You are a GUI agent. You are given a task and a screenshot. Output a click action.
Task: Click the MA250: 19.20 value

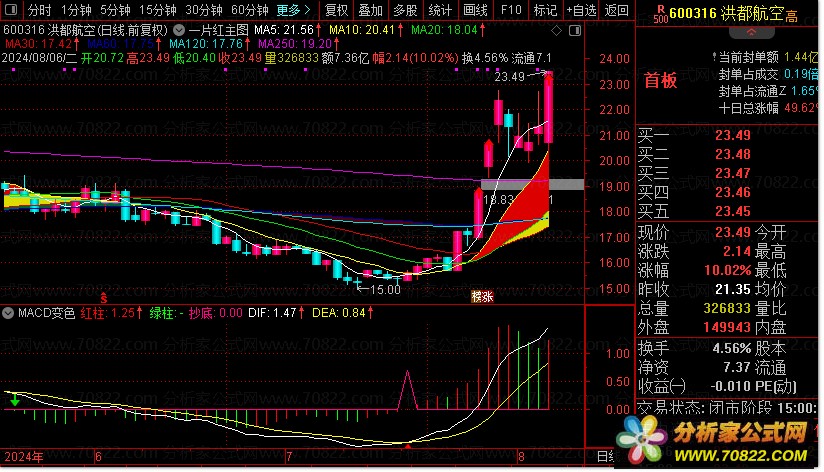pos(295,44)
